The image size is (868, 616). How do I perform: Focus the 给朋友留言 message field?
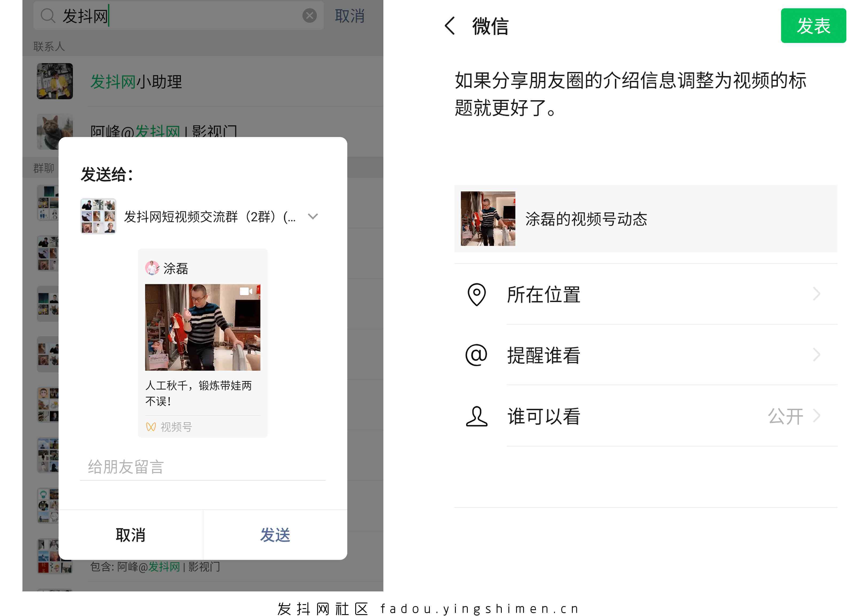(203, 467)
